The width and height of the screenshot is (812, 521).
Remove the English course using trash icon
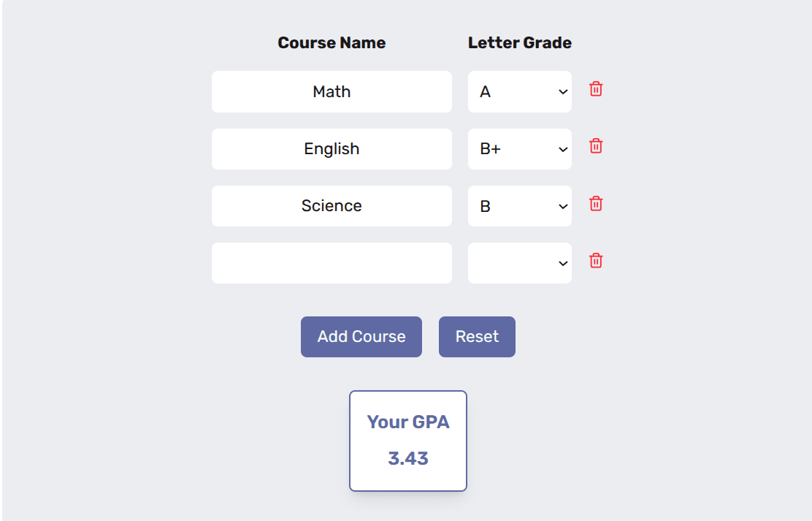pos(595,146)
